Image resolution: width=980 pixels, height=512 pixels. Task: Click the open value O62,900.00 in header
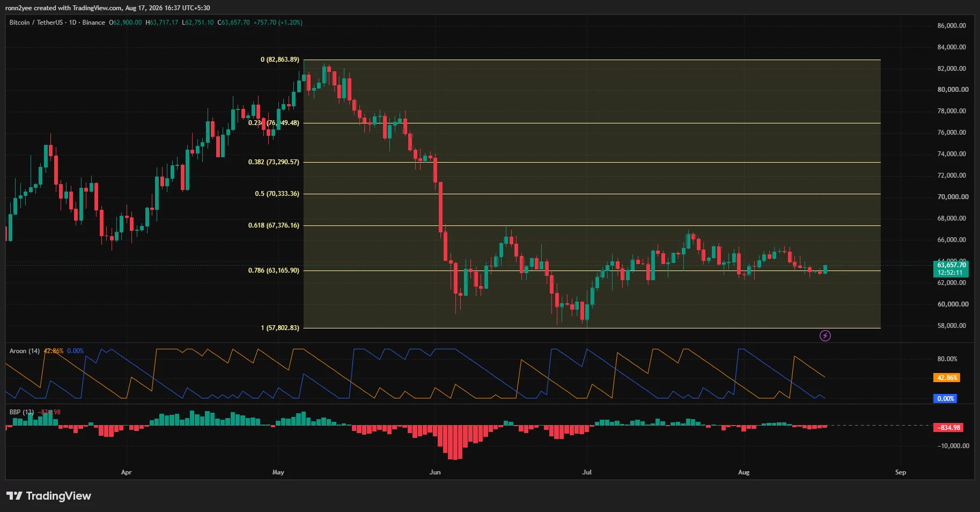pyautogui.click(x=126, y=23)
